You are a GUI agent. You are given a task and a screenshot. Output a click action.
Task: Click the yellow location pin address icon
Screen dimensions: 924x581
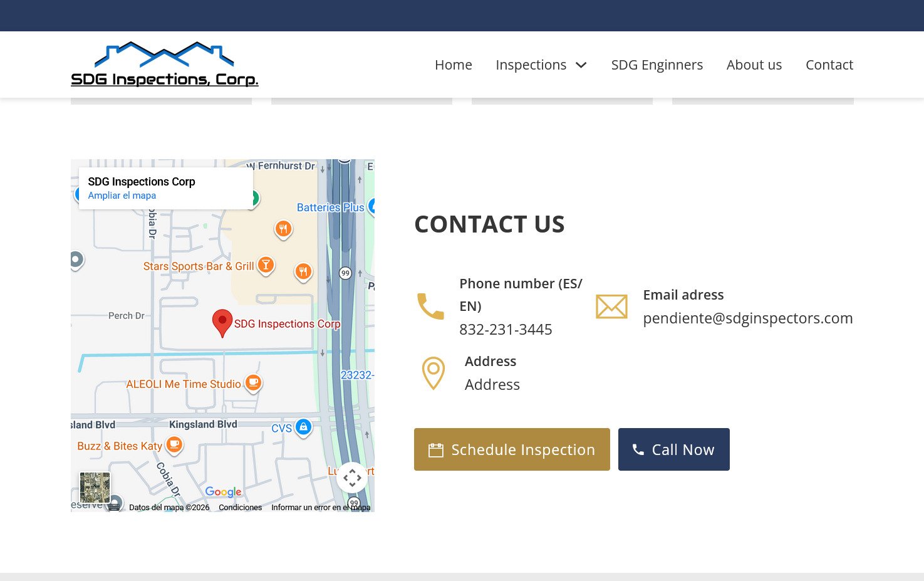click(x=433, y=373)
